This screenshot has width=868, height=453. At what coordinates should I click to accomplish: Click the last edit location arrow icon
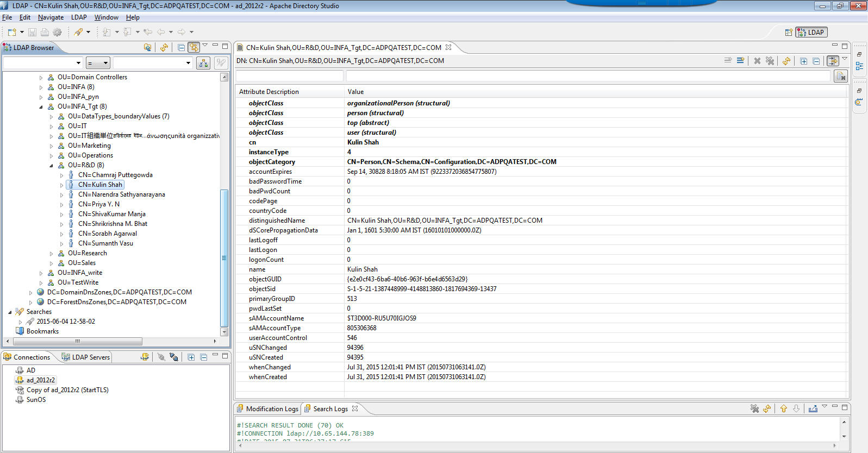tap(148, 32)
